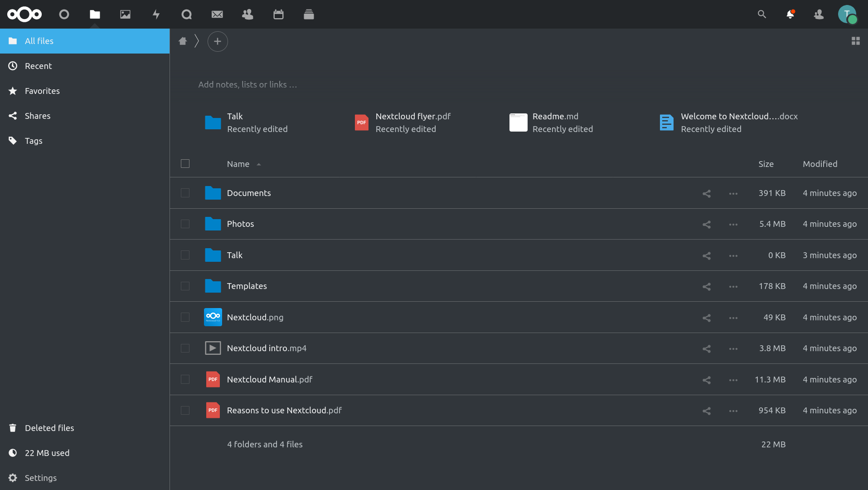Open the Documents folder

[x=249, y=193]
